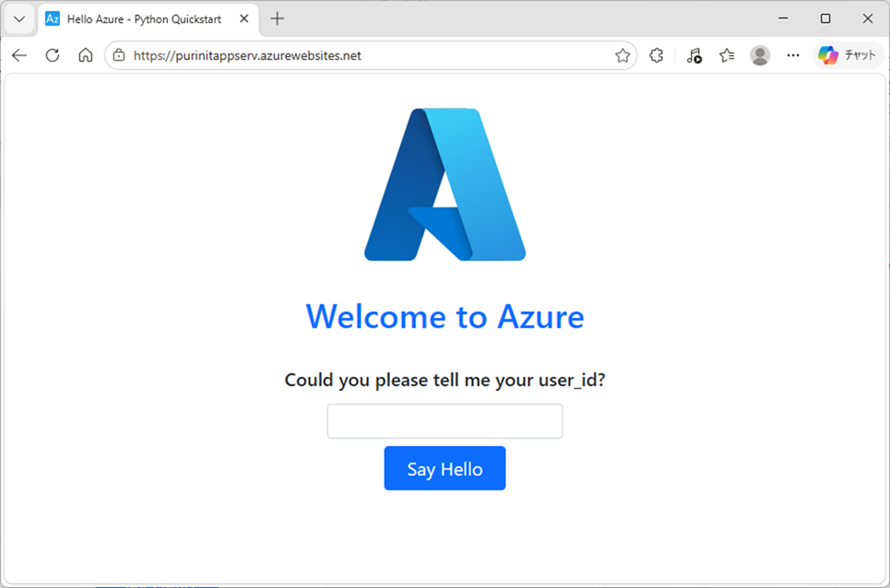Open the Settings and more ellipsis menu
Screen dimensions: 890x588
792,55
